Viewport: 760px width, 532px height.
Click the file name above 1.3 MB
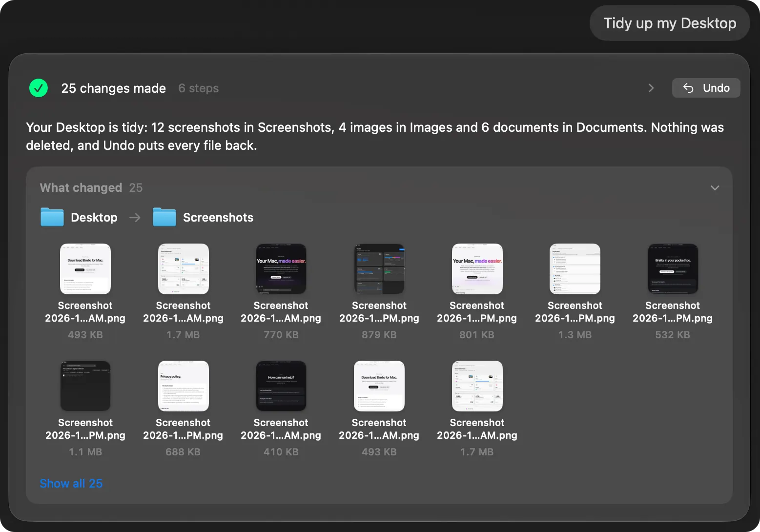[x=575, y=312]
